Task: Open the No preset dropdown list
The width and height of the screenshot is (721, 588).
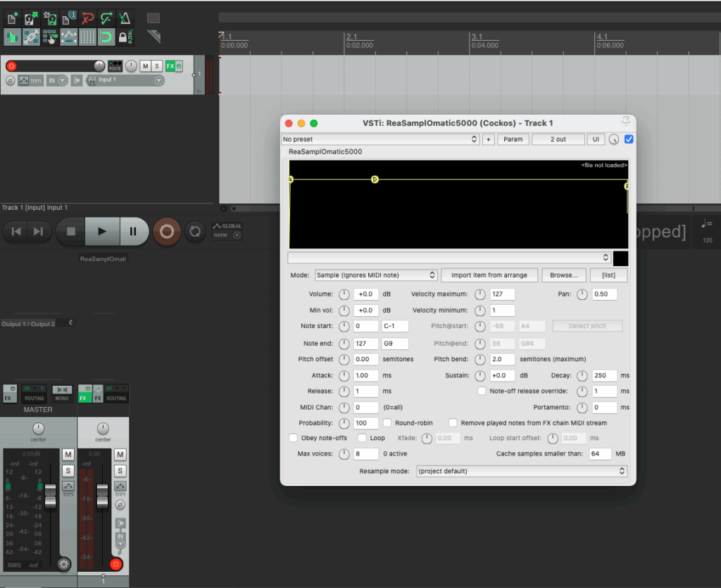Action: (x=380, y=139)
